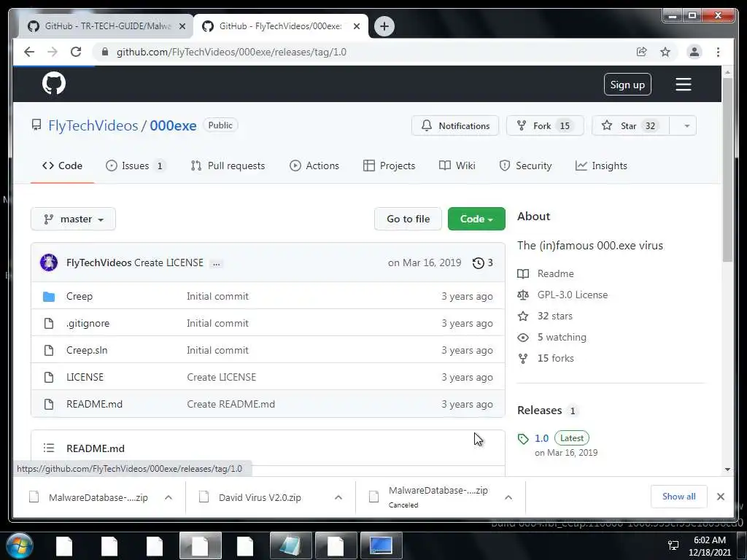Close the downloads bar

720,497
